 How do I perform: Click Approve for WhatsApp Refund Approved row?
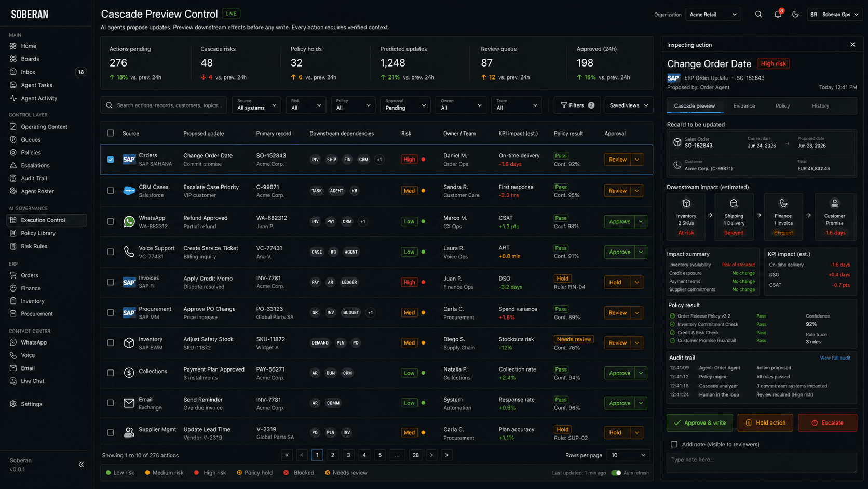(x=619, y=221)
